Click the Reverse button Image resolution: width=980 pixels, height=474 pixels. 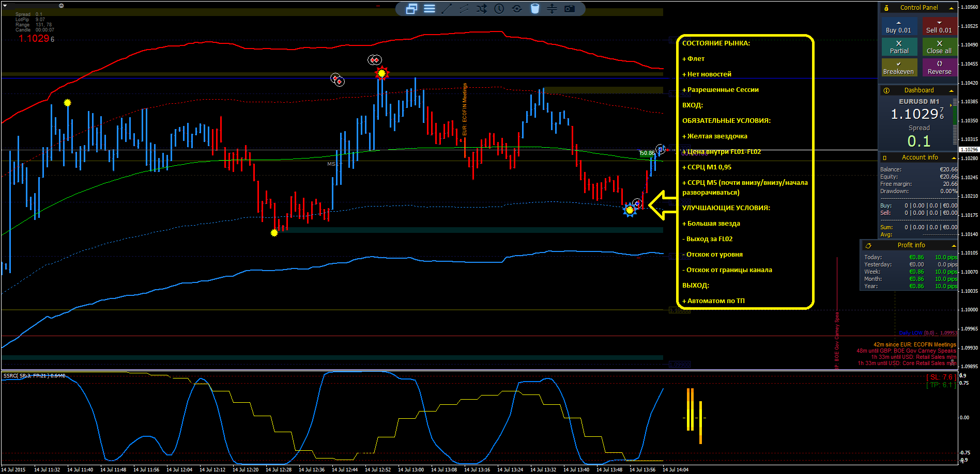(x=939, y=68)
